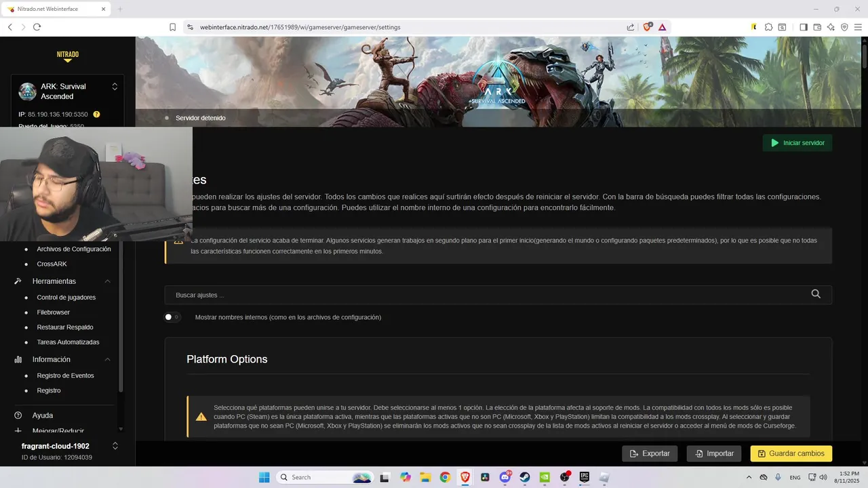Open DaVinci Resolve from taskbar
The height and width of the screenshot is (488, 868).
[x=485, y=477]
